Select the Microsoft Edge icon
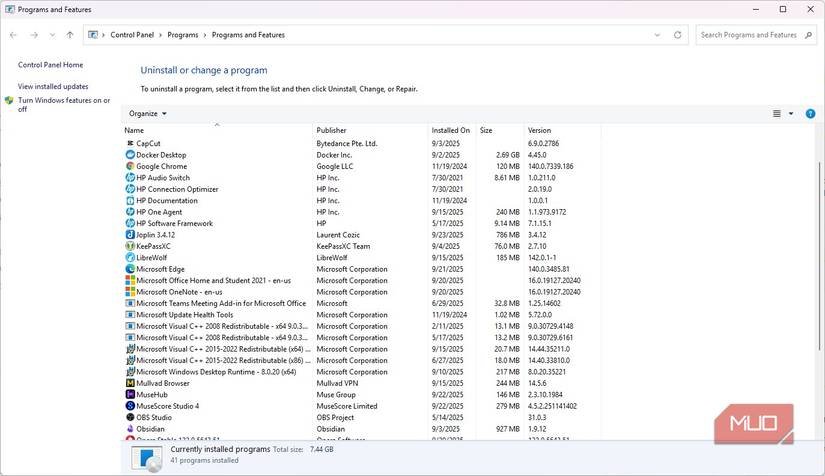Viewport: 825px width, 476px height. [x=130, y=269]
